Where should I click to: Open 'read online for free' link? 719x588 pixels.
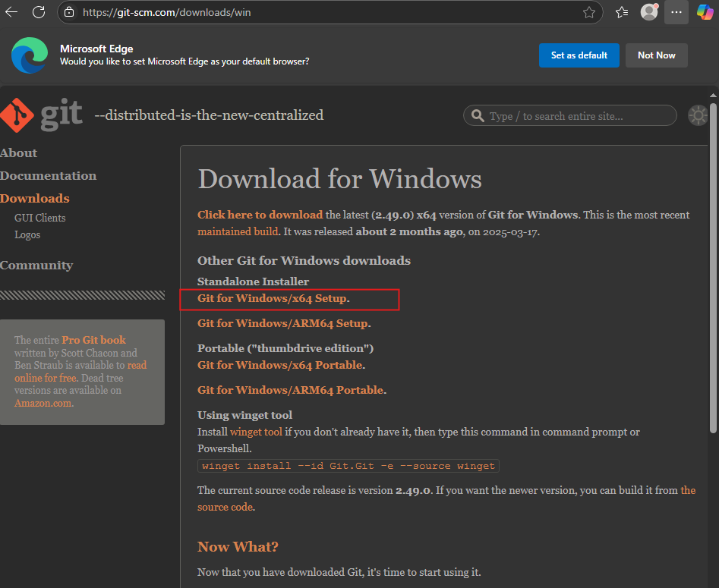pos(46,378)
